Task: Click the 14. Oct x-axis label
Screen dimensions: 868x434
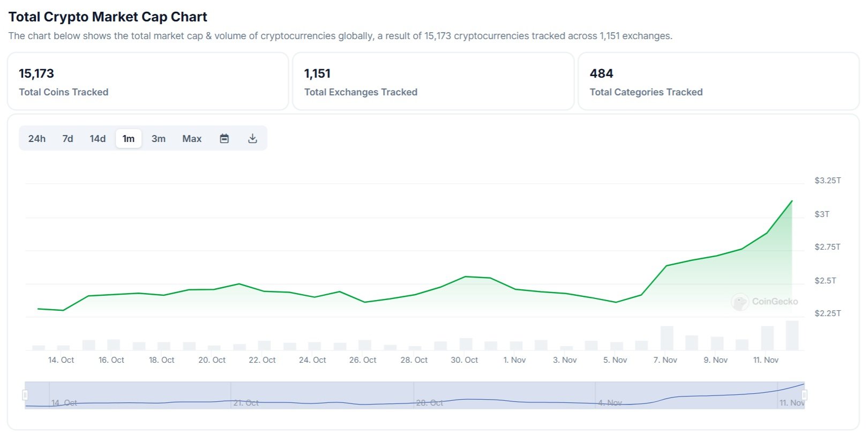Action: 61,360
